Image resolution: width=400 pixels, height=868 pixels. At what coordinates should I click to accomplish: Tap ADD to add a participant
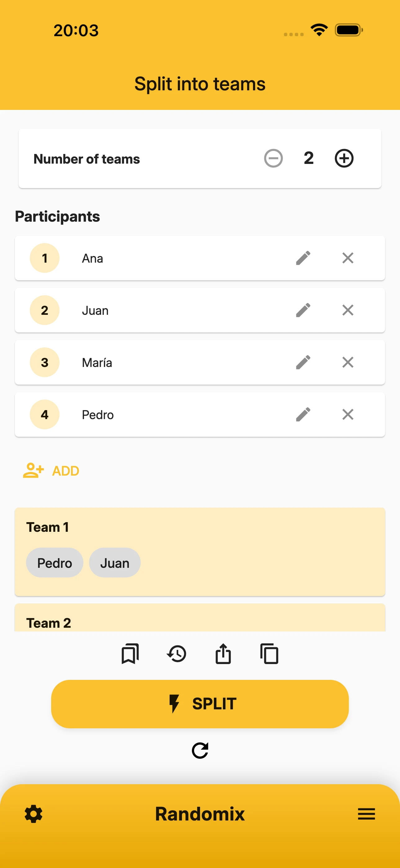[x=51, y=471]
